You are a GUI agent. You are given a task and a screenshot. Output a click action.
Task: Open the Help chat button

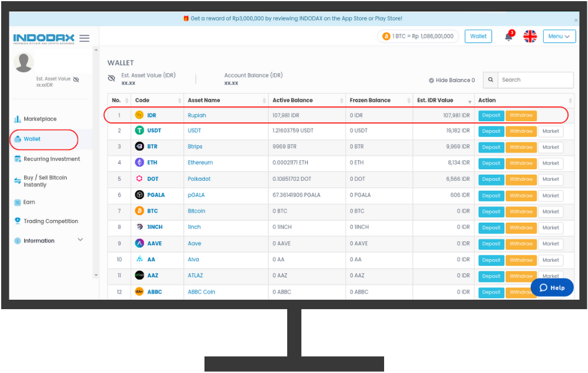(x=552, y=287)
